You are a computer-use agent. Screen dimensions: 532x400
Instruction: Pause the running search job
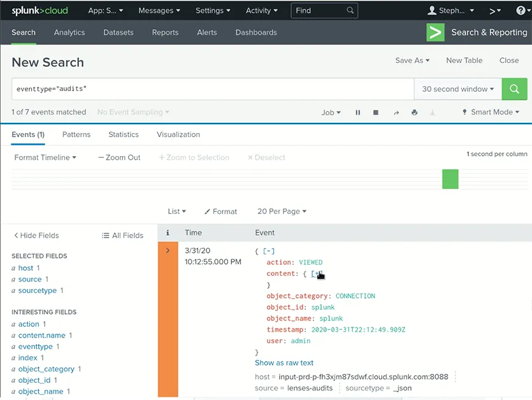pyautogui.click(x=357, y=112)
